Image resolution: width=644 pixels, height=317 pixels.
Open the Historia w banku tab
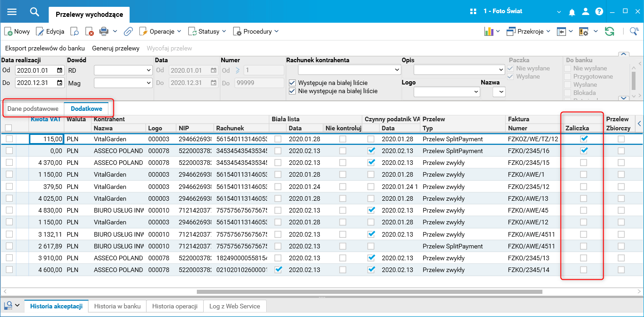pos(117,306)
